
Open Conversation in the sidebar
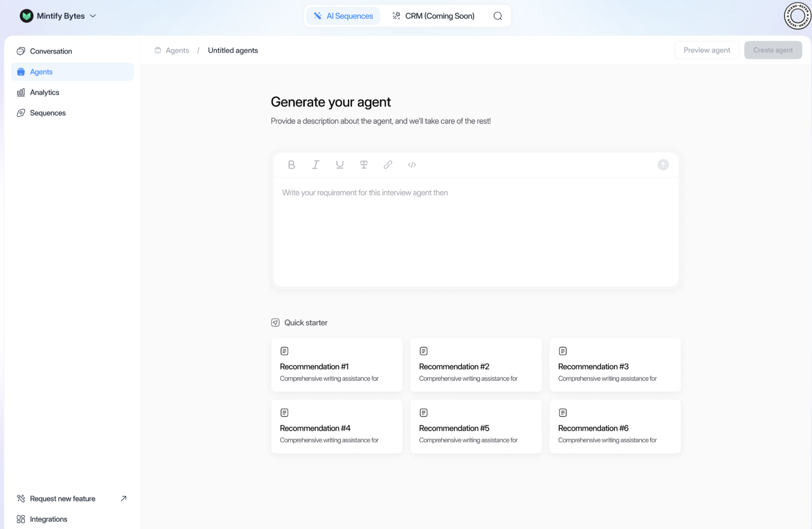tap(51, 51)
